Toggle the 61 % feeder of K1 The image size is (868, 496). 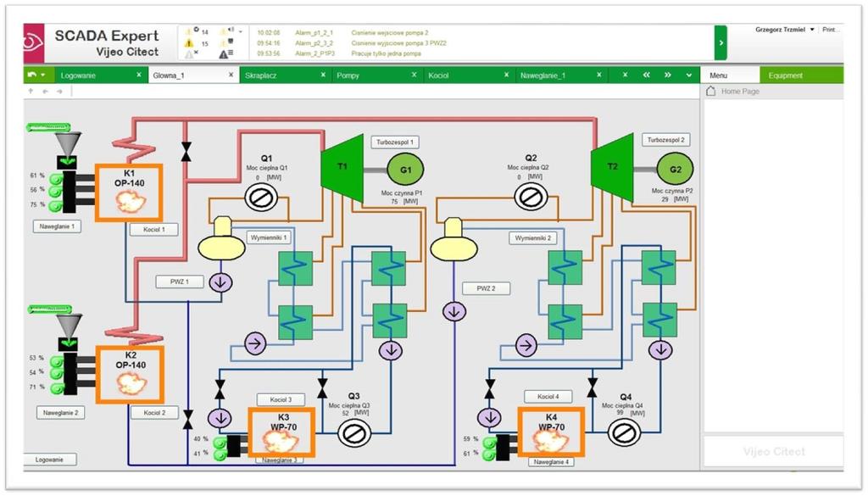55,179
